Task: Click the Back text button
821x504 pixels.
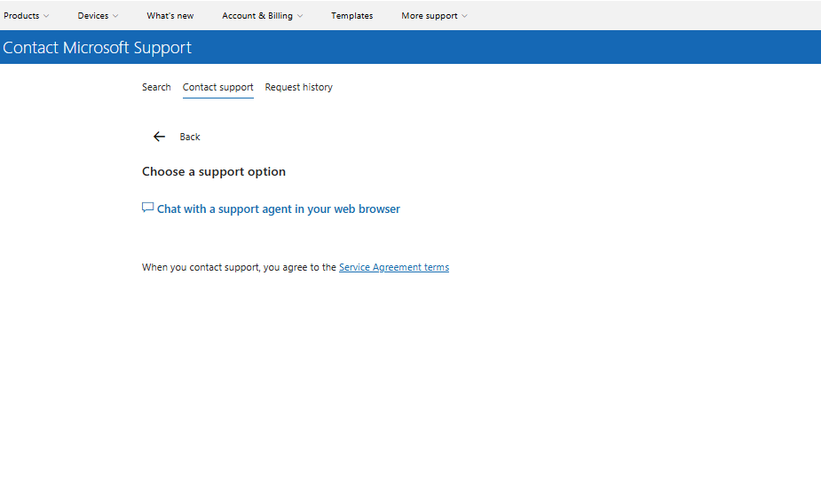Action: tap(190, 137)
